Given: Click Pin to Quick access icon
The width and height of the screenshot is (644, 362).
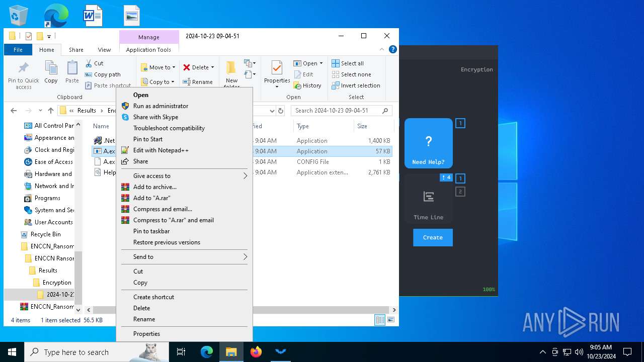Looking at the screenshot, I should click(x=23, y=75).
